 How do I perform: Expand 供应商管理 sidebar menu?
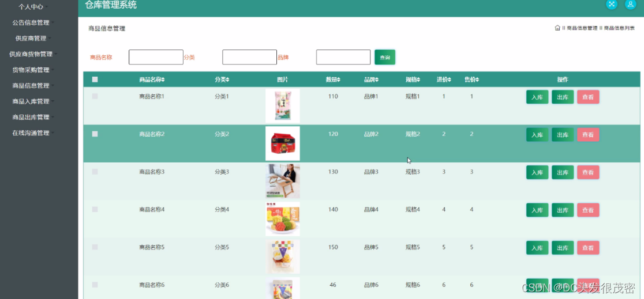[33, 38]
